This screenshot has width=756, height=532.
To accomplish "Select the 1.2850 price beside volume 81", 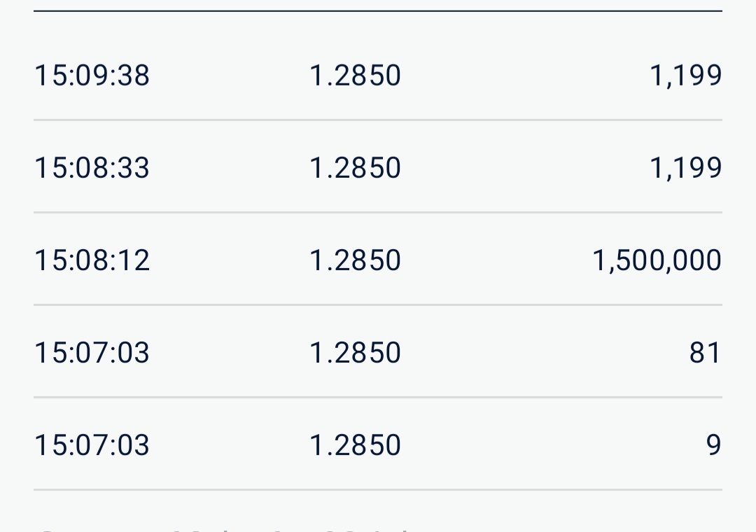I will [355, 353].
